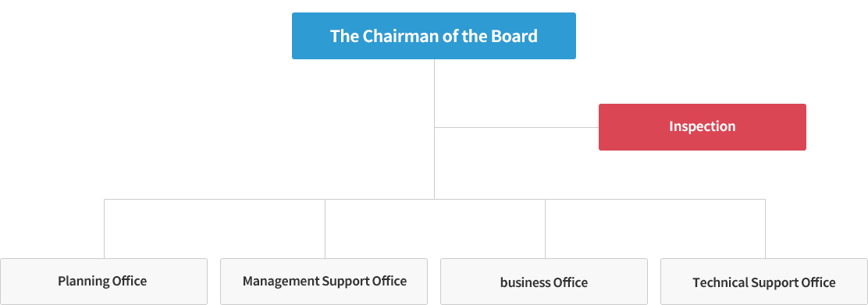Click the vertical connector above Technical Support Office
868x305 pixels.
(x=766, y=229)
